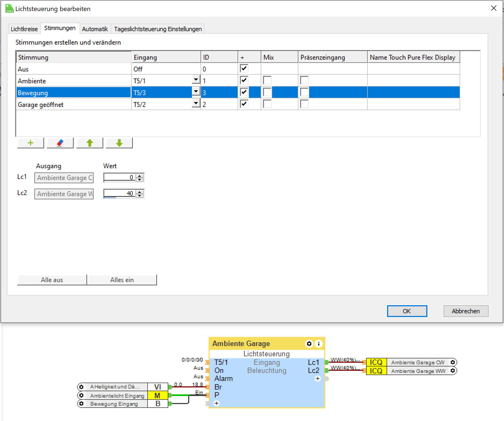This screenshot has height=421, width=504.
Task: Enable Mix checkbox for Ambiente mood
Action: click(267, 80)
